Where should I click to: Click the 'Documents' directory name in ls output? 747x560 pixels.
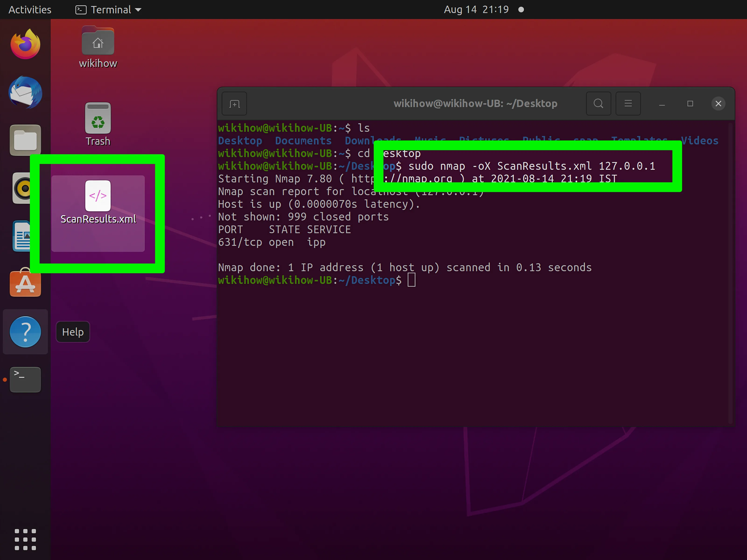coord(303,141)
